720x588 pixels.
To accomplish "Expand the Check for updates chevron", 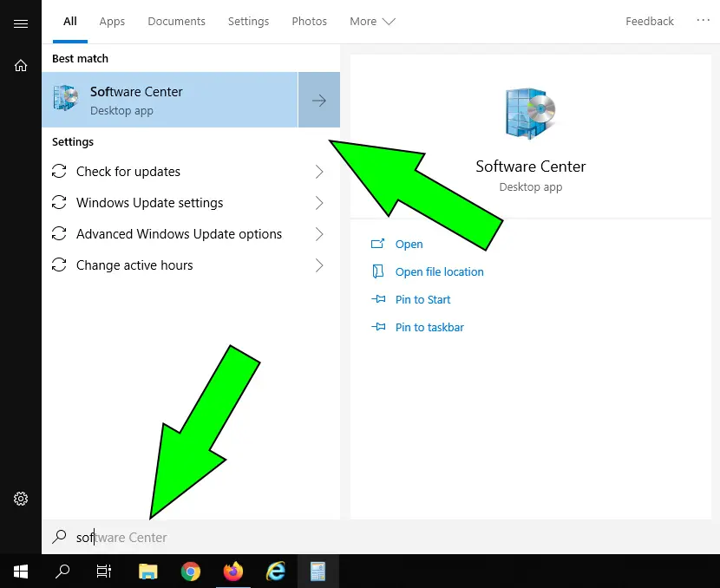I will point(319,172).
